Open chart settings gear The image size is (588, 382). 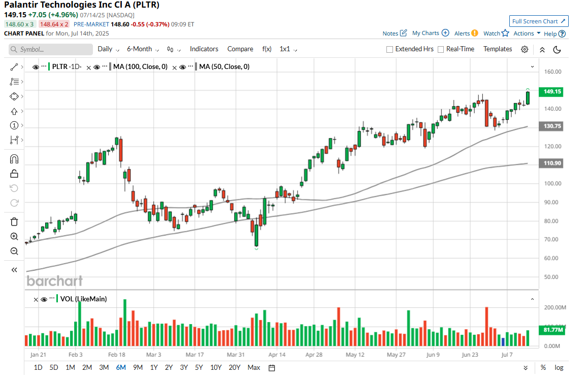(x=525, y=49)
